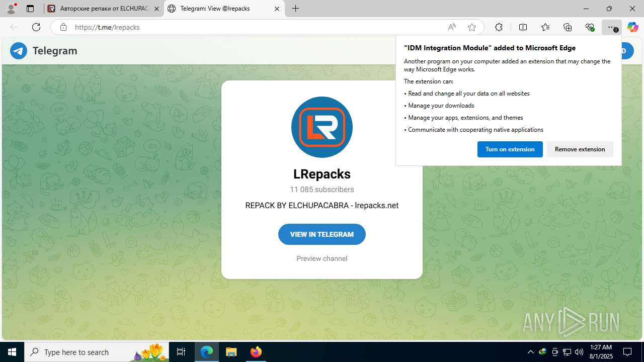Open File Explorer from taskbar
644x362 pixels.
(x=231, y=352)
